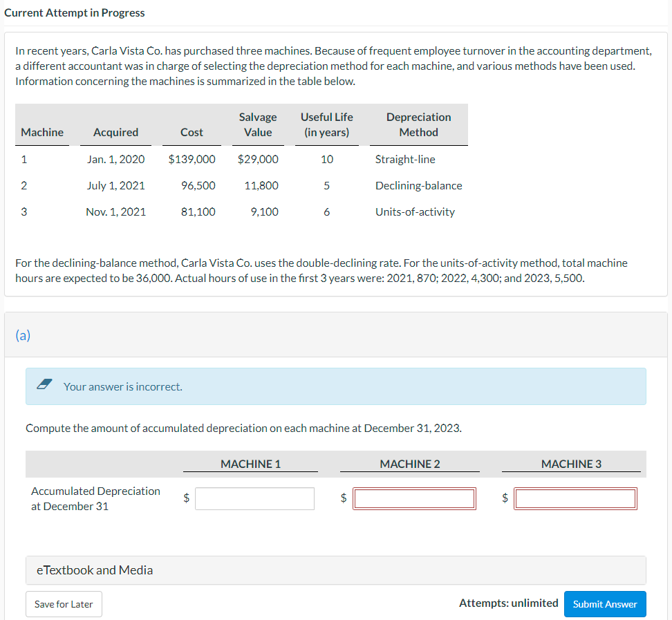Click the Useful Life (in years) header

click(326, 124)
